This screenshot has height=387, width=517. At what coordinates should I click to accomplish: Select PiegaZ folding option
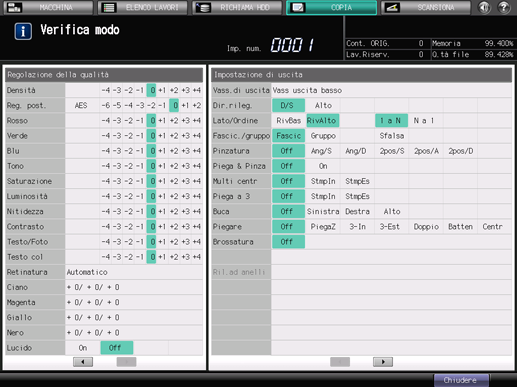pyautogui.click(x=323, y=227)
